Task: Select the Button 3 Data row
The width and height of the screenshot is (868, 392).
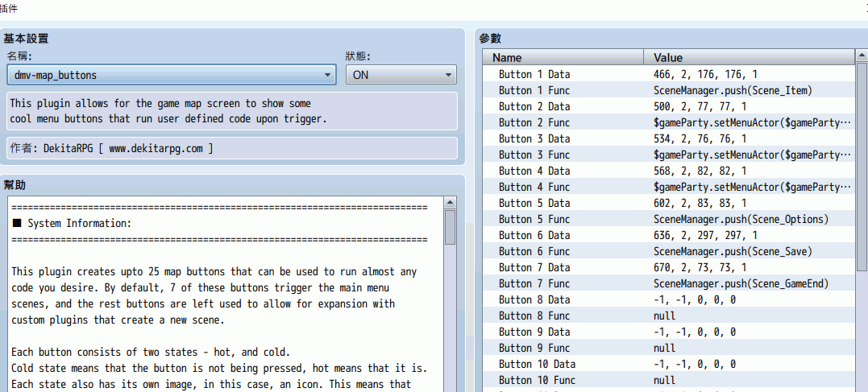Action: click(669, 138)
